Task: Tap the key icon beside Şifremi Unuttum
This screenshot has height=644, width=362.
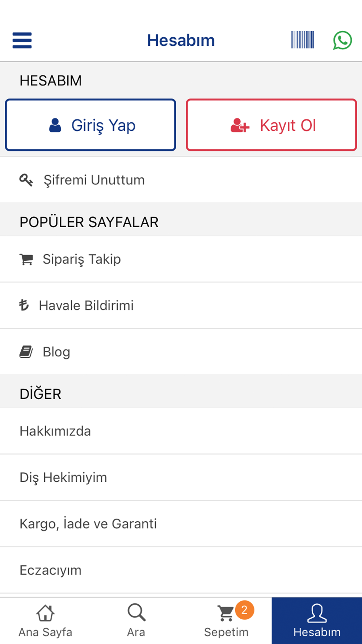Action: (26, 180)
